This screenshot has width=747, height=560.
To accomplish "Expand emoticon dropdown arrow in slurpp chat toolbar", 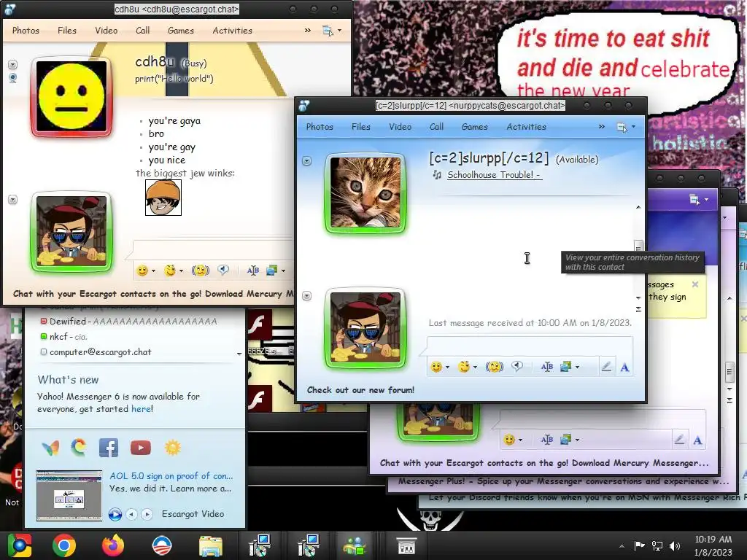I will click(x=447, y=367).
